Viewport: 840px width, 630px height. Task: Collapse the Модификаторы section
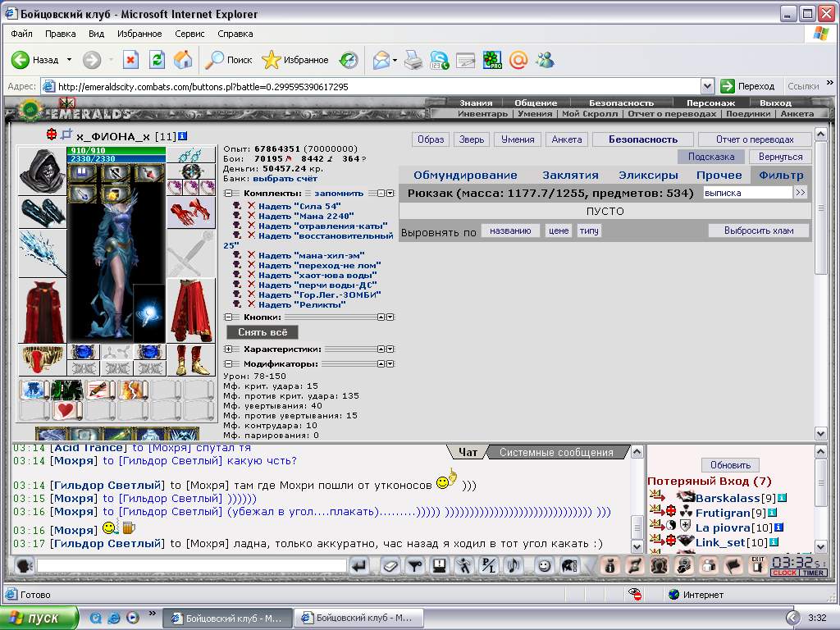tap(228, 363)
